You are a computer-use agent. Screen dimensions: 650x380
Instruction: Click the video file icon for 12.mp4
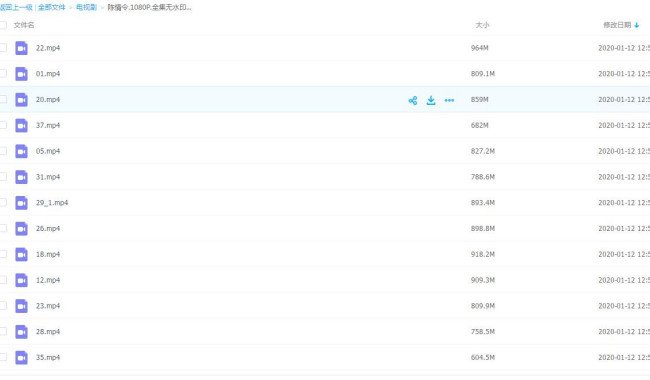coord(21,280)
